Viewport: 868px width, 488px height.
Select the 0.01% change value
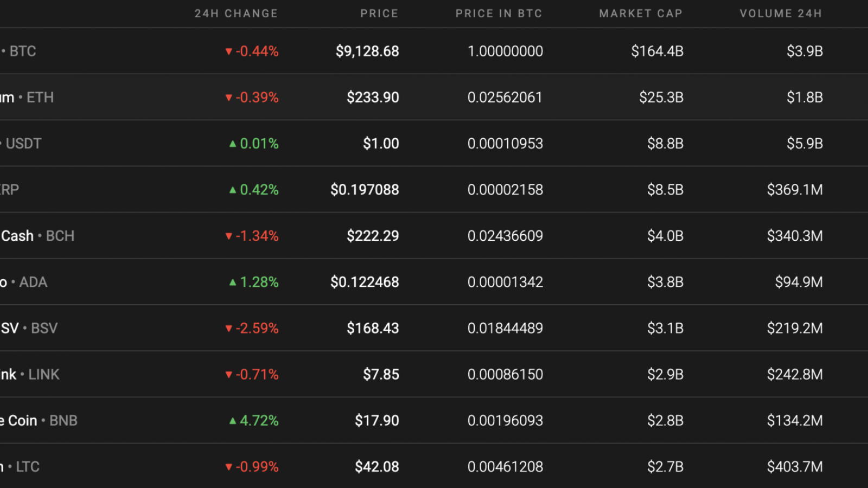pyautogui.click(x=254, y=143)
